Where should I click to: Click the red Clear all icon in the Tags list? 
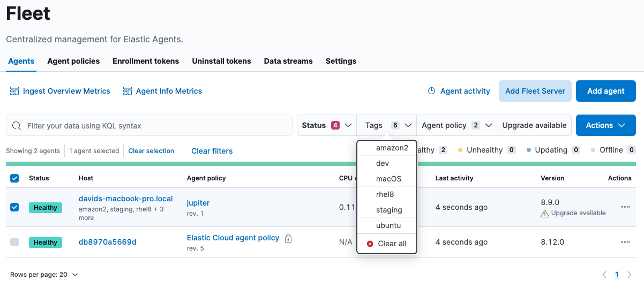click(370, 244)
